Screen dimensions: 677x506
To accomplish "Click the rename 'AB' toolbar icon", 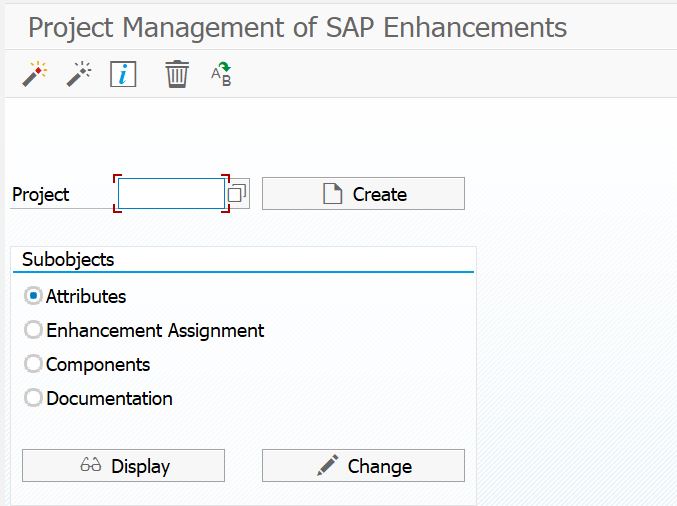I will [221, 74].
